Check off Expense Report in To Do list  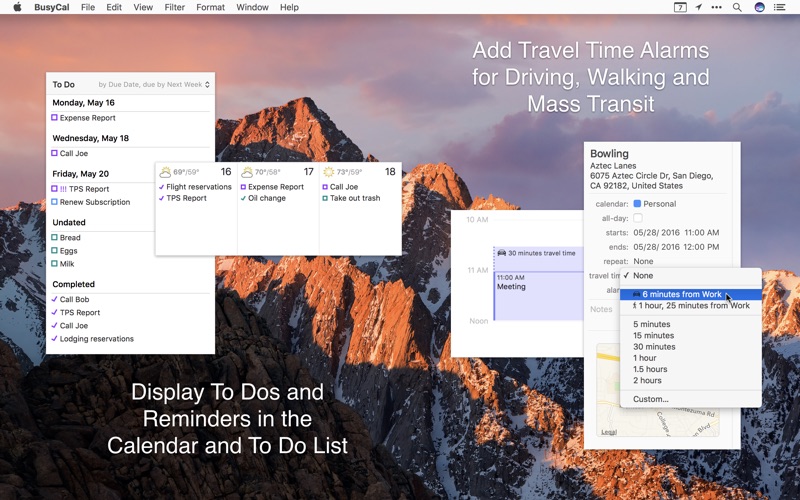coord(55,117)
